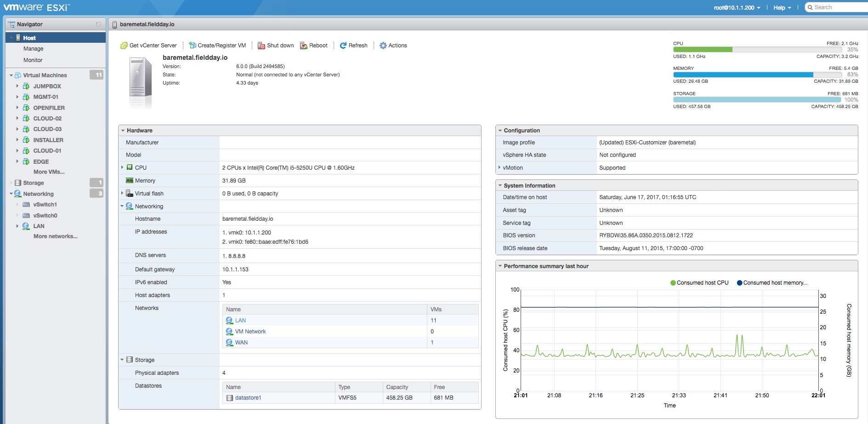Click the LAN port group icon in Navigator

tap(26, 226)
